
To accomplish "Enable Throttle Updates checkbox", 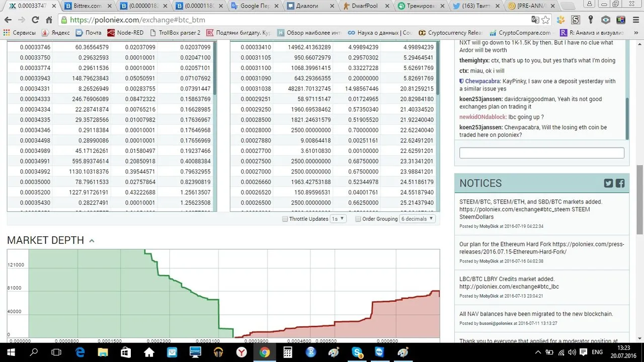I will [x=285, y=219].
